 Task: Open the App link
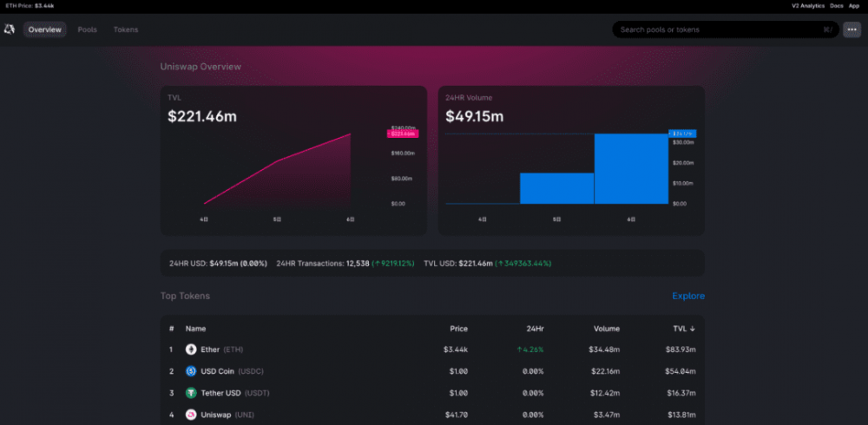(x=854, y=5)
